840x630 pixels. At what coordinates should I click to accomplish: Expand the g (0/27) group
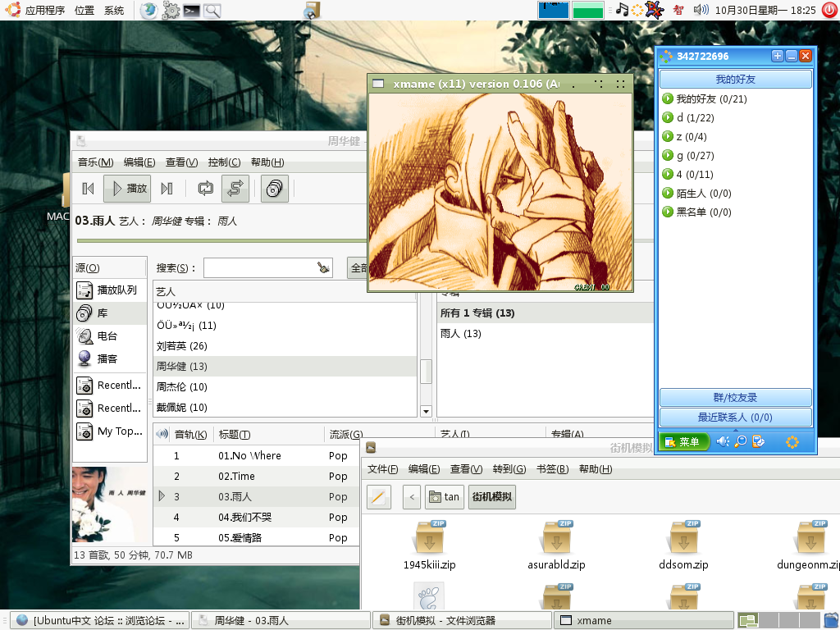(668, 155)
